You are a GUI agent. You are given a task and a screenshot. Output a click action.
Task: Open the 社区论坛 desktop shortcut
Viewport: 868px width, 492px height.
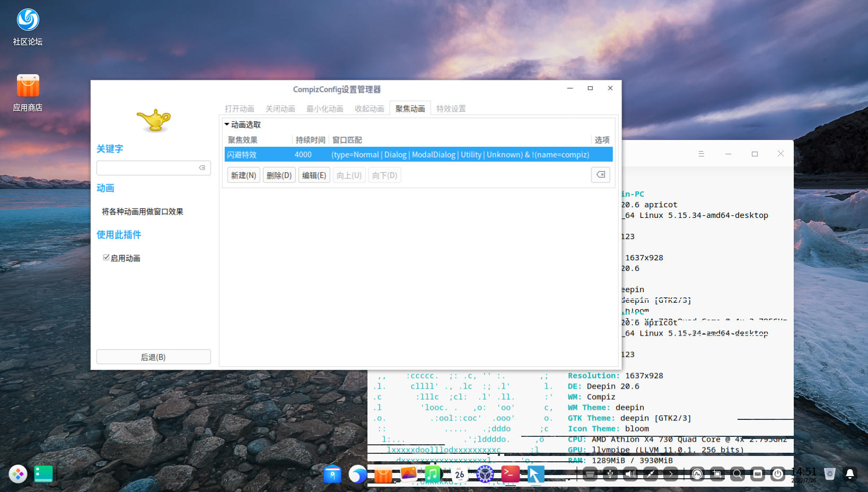[x=28, y=27]
